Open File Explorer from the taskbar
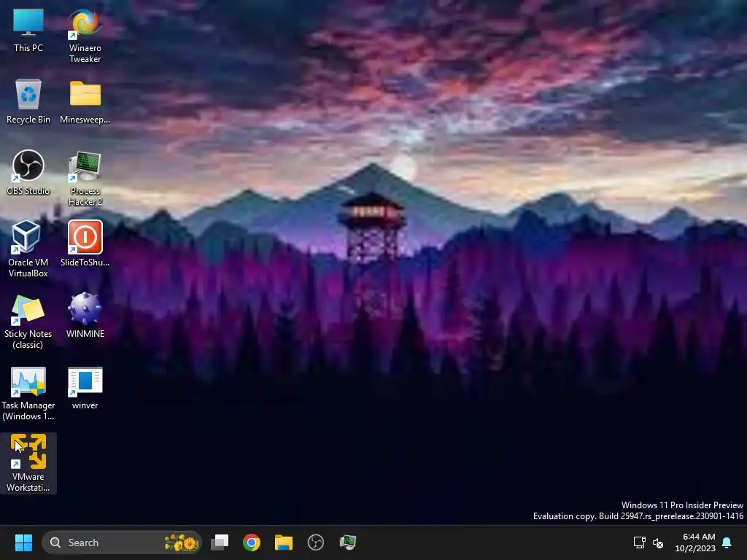The width and height of the screenshot is (747, 560). (284, 542)
